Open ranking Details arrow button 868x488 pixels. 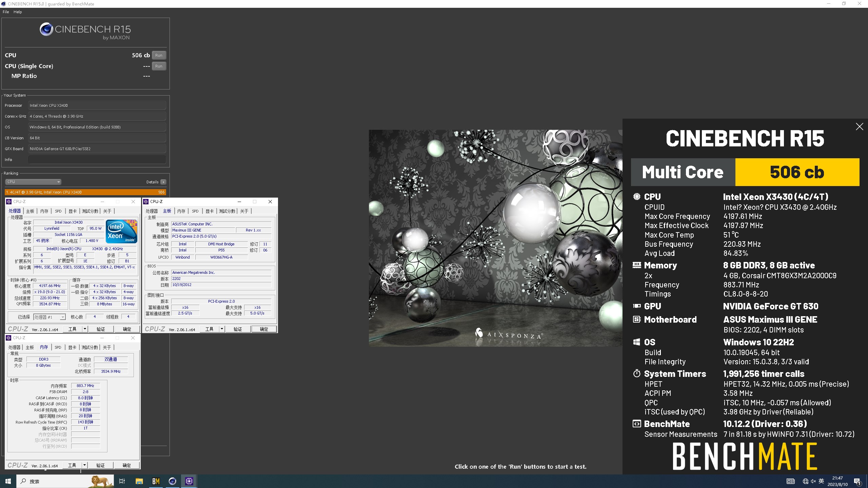click(x=163, y=182)
